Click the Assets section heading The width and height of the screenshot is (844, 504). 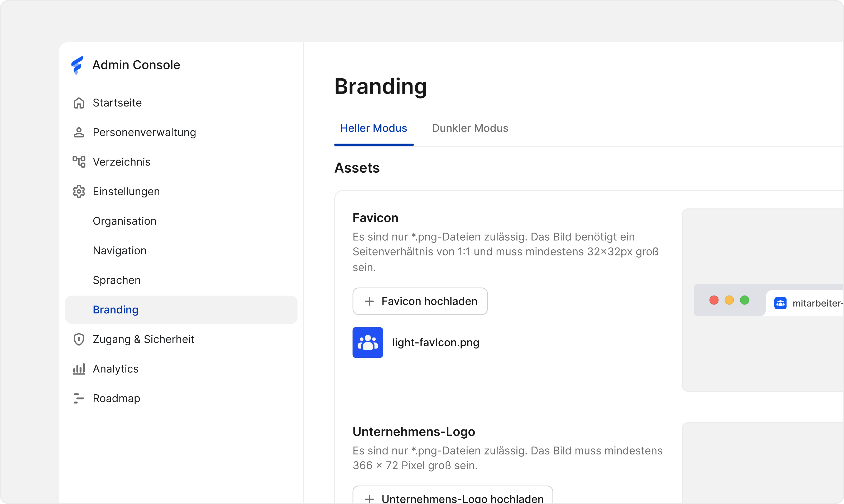click(x=357, y=168)
